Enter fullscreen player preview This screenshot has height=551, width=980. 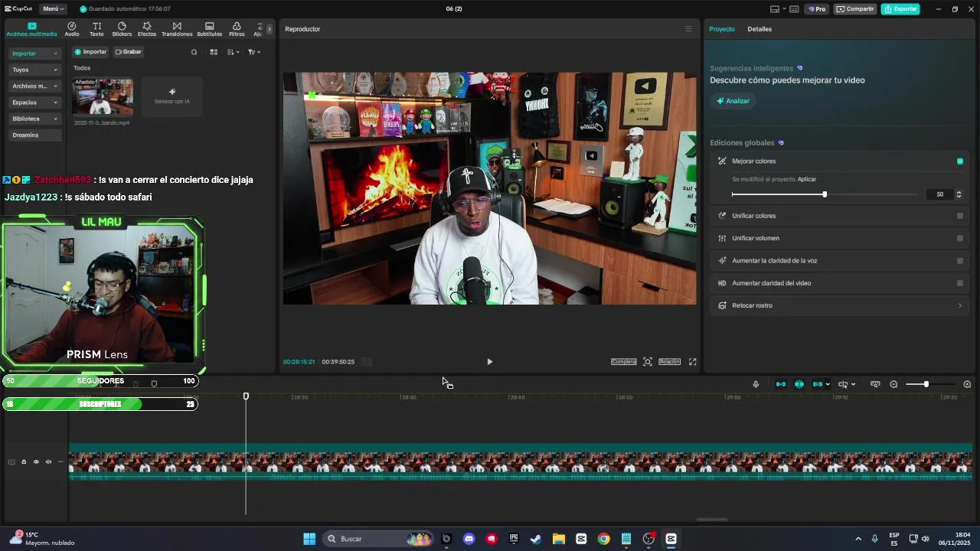tap(693, 362)
